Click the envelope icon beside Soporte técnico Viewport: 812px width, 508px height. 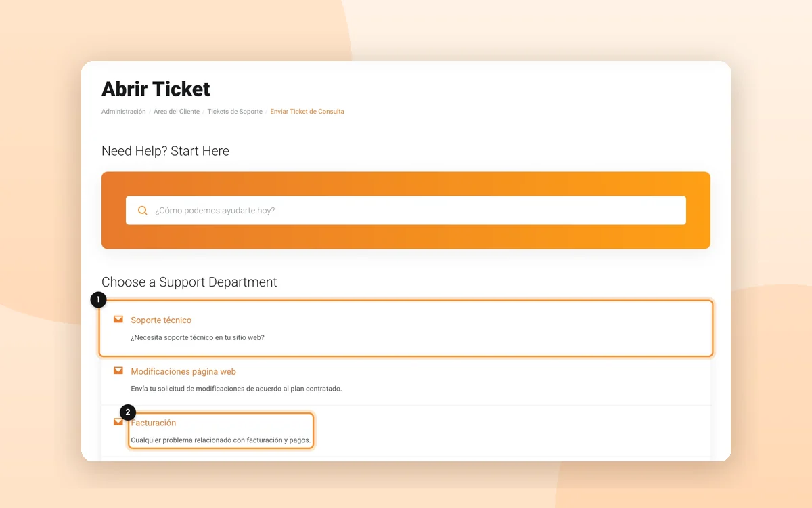click(x=118, y=319)
